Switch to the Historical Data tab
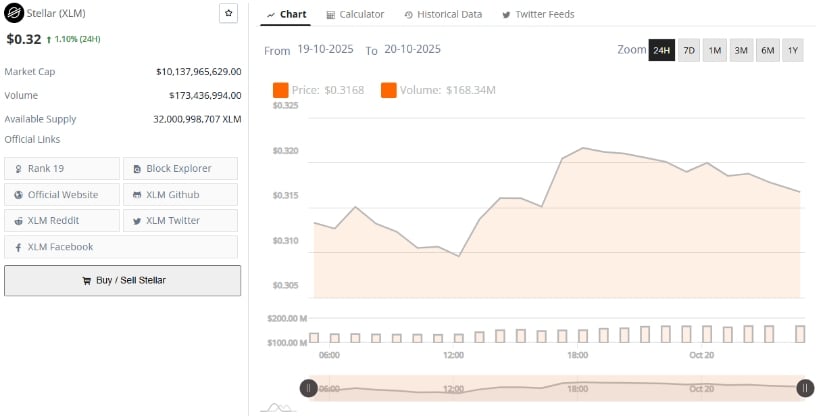The width and height of the screenshot is (825, 416). 443,14
